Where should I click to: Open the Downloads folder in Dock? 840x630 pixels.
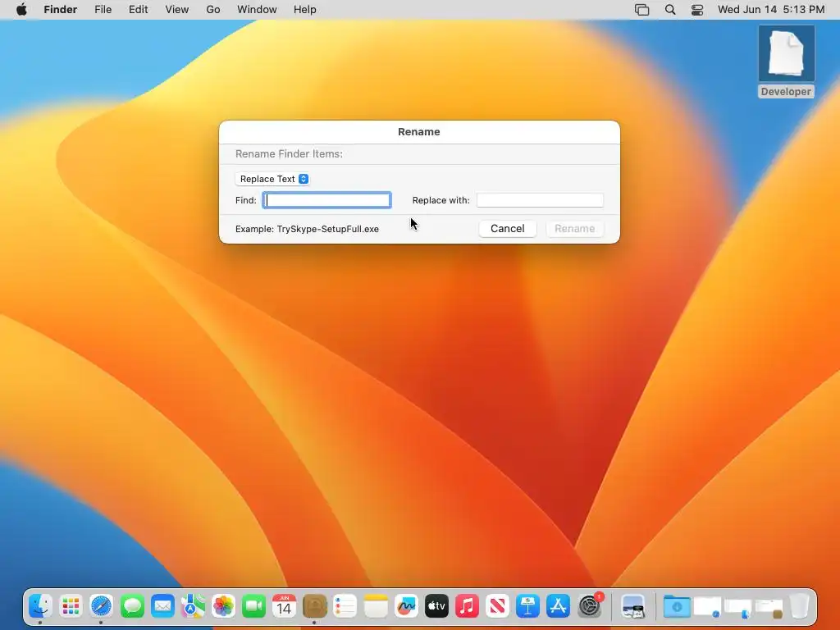677,606
